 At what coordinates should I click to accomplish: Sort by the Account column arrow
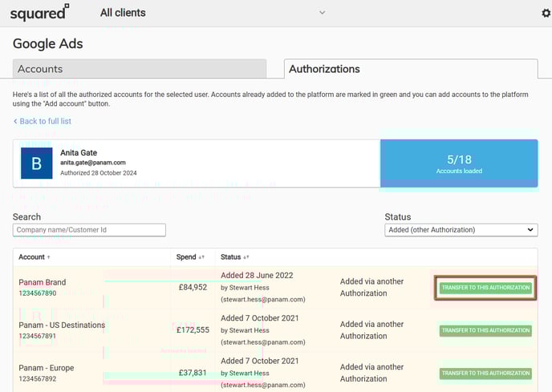(x=48, y=257)
